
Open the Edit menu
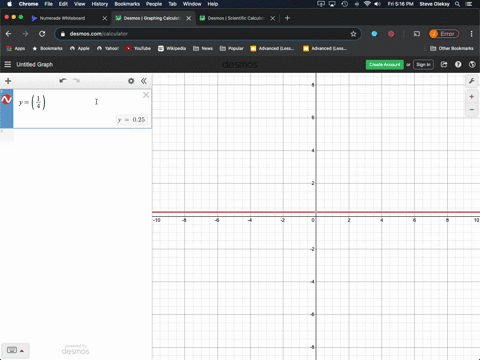(63, 4)
